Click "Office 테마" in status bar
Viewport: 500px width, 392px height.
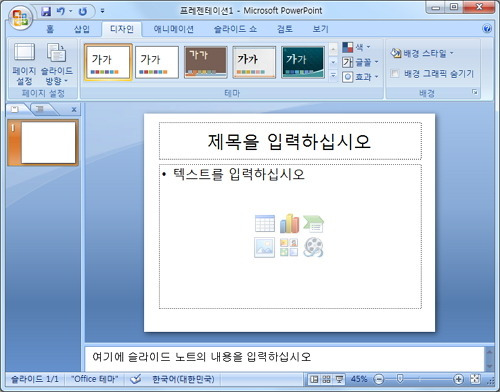click(95, 379)
